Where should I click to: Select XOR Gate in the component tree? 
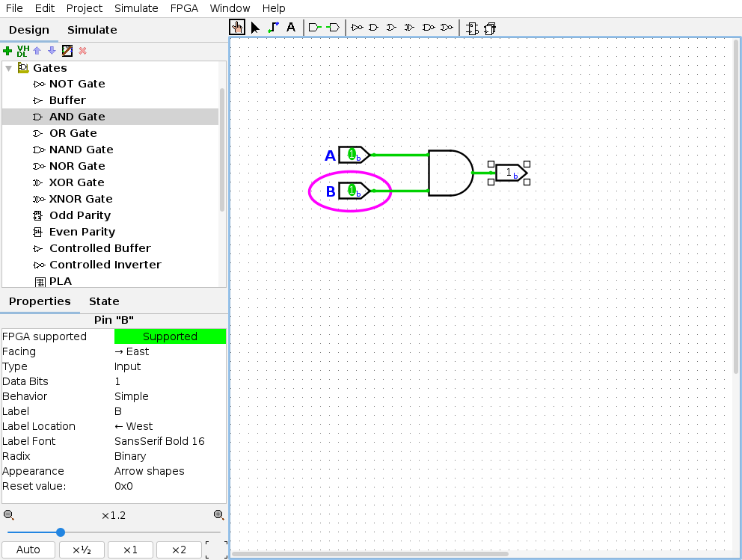pyautogui.click(x=76, y=182)
